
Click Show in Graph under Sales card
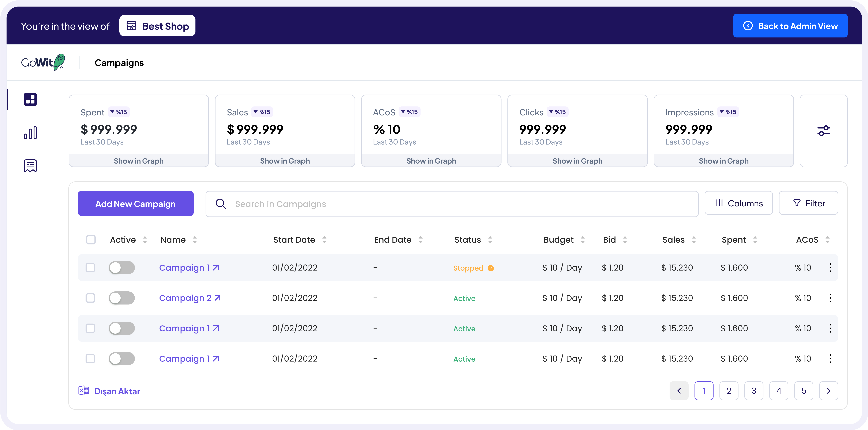[285, 161]
